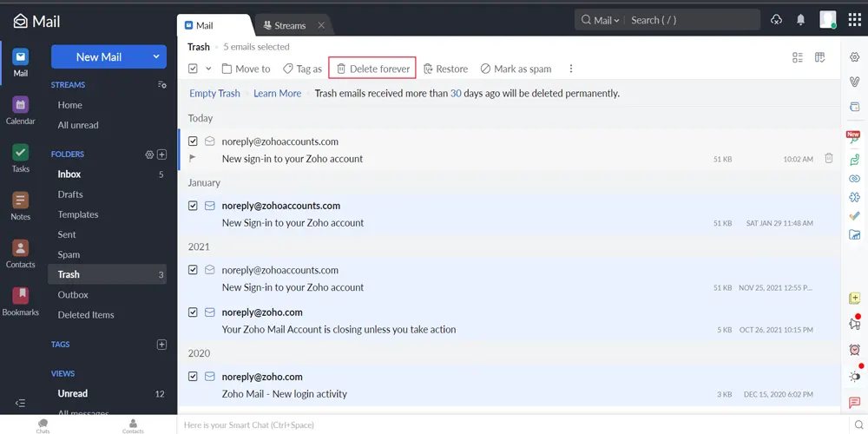Click the flag icon on first email
The image size is (868, 434).
pyautogui.click(x=193, y=158)
